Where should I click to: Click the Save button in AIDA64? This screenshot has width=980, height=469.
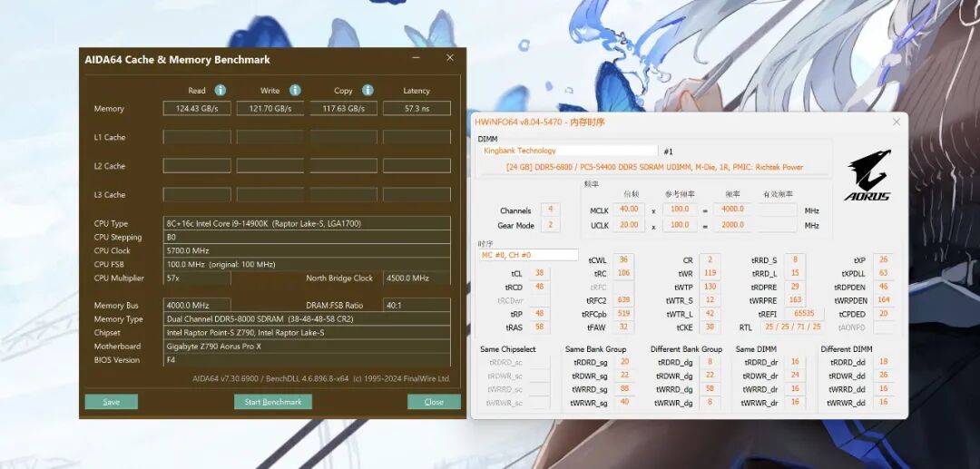[112, 402]
